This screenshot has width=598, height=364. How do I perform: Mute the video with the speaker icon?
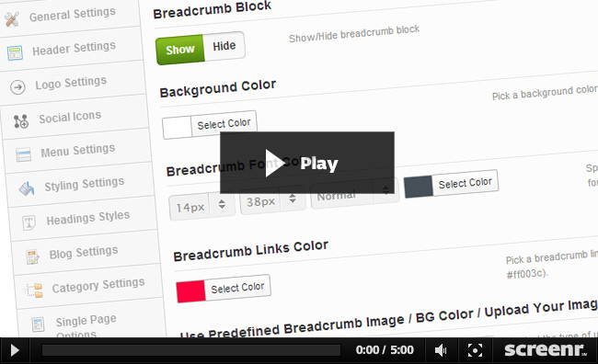441,350
